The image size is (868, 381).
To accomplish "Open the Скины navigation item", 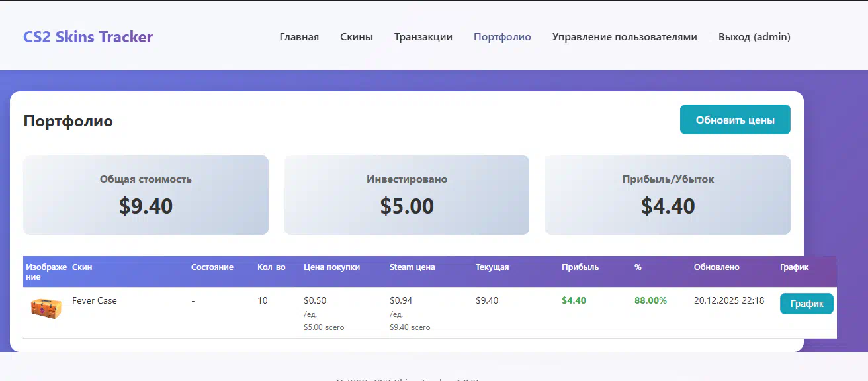I will 357,37.
